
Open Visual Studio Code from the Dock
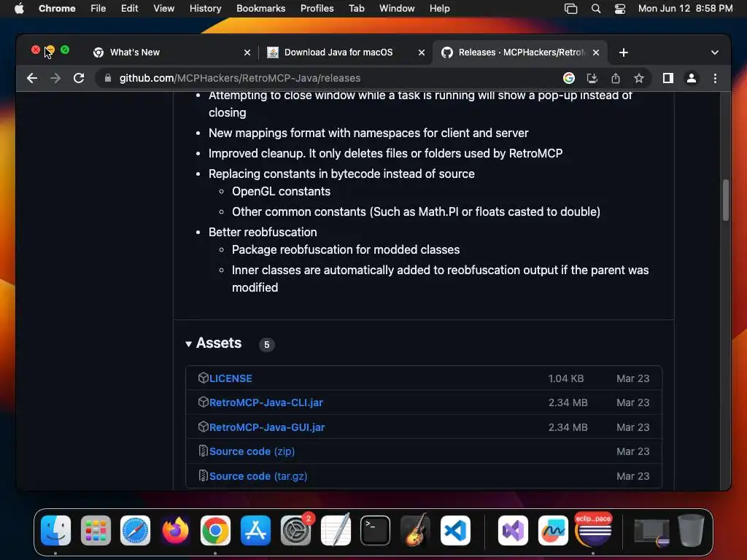click(x=455, y=531)
